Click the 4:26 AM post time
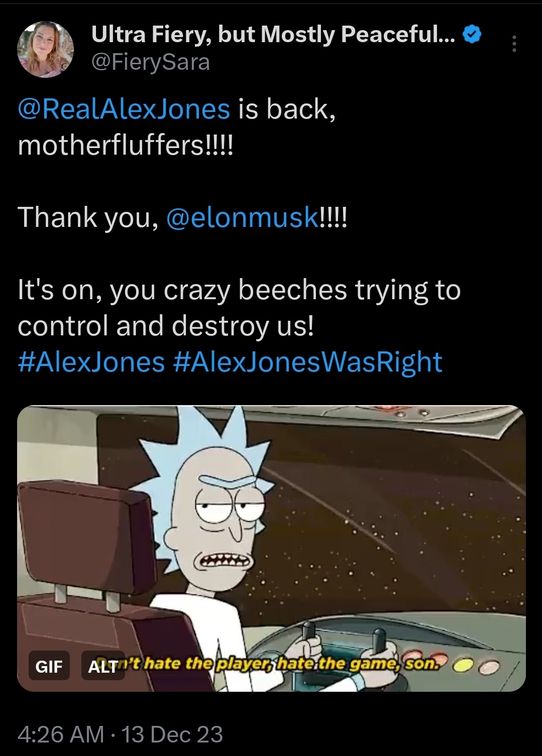Screen dimensions: 542x756 61,734
